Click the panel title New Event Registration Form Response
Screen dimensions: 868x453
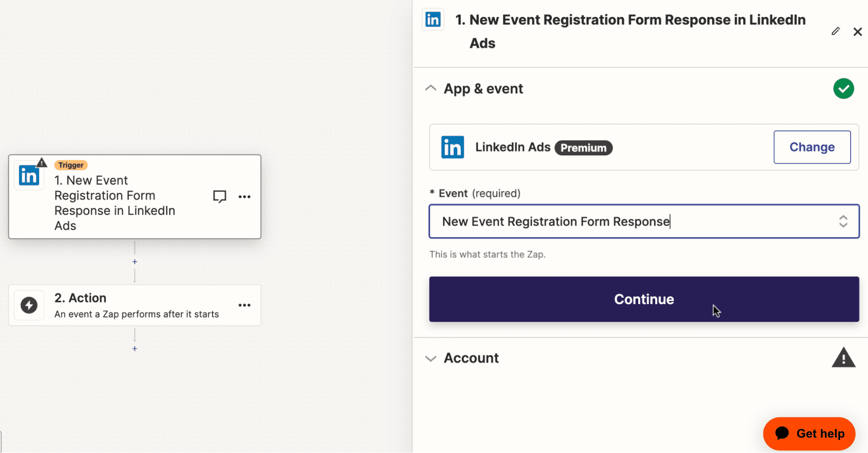click(630, 31)
